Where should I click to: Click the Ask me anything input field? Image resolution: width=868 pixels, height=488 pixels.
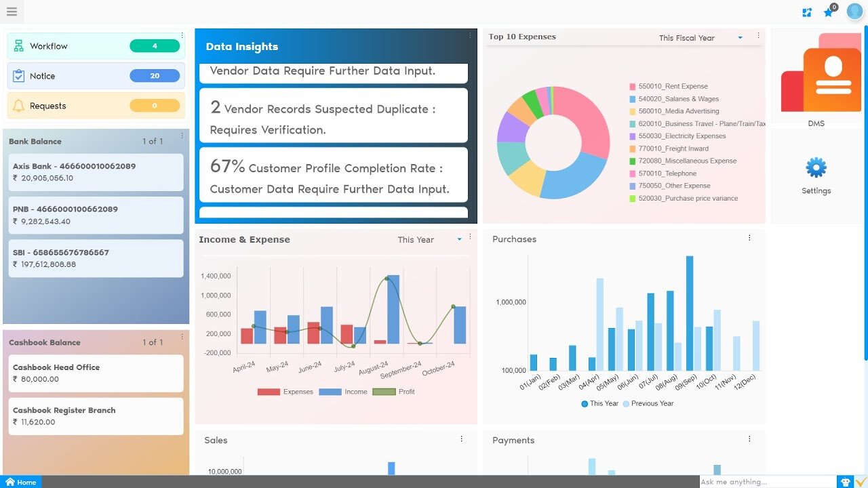pos(766,482)
